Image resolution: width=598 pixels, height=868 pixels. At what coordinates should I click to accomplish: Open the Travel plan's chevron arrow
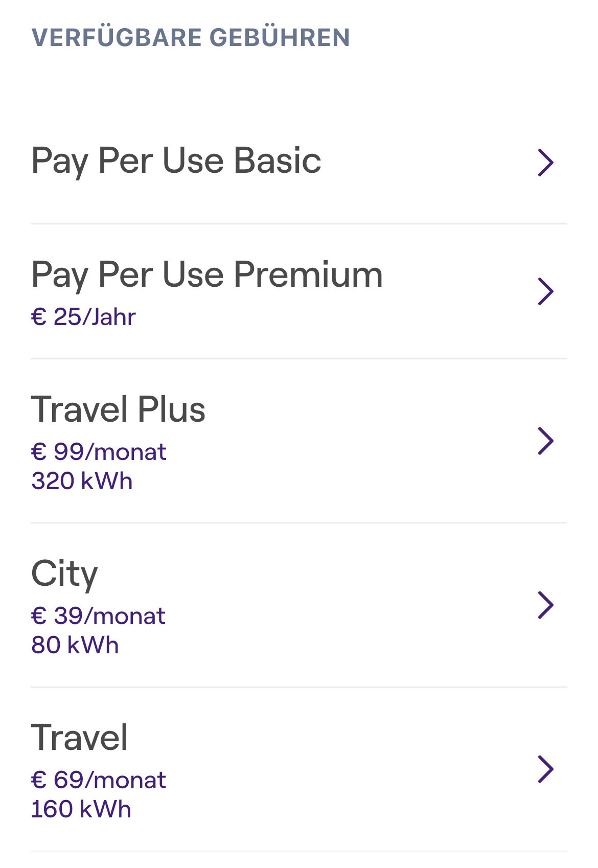pyautogui.click(x=546, y=769)
